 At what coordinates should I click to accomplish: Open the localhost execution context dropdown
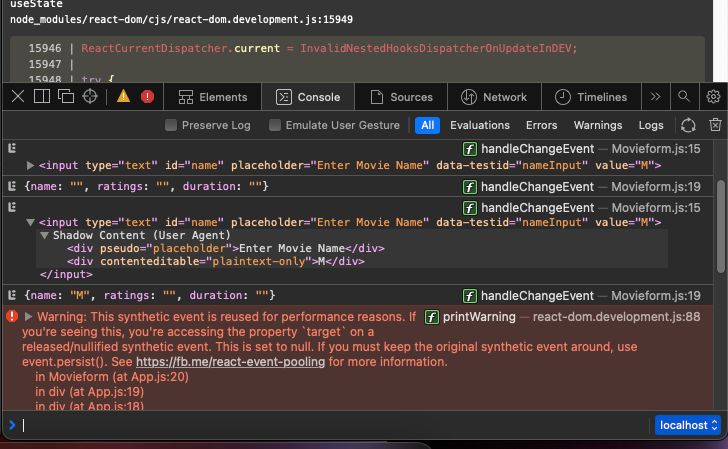coord(688,425)
